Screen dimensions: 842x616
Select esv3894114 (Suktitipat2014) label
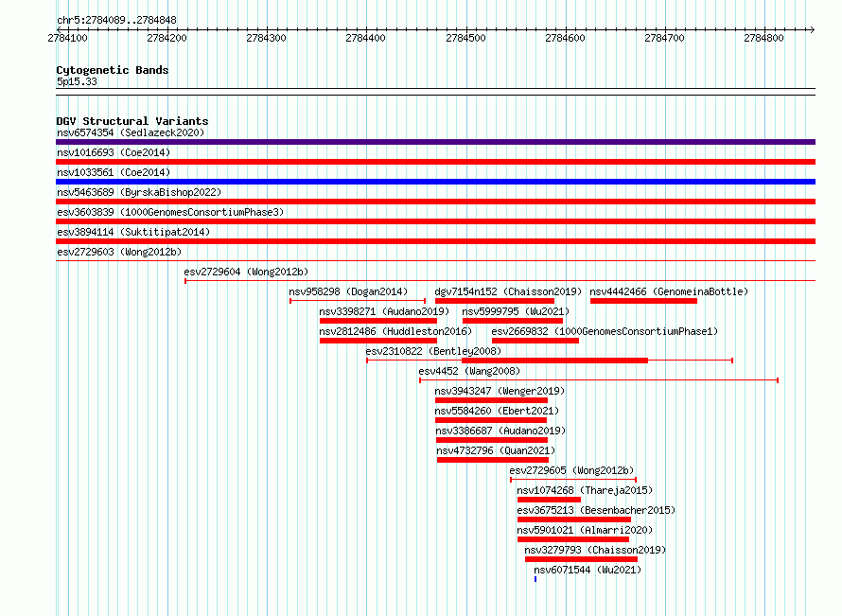pos(133,232)
